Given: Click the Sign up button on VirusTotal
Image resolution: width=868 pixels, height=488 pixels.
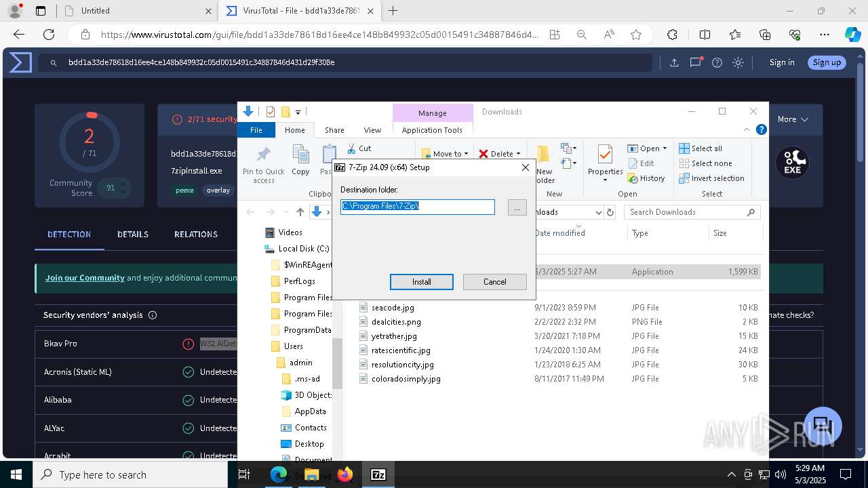Looking at the screenshot, I should (x=827, y=62).
